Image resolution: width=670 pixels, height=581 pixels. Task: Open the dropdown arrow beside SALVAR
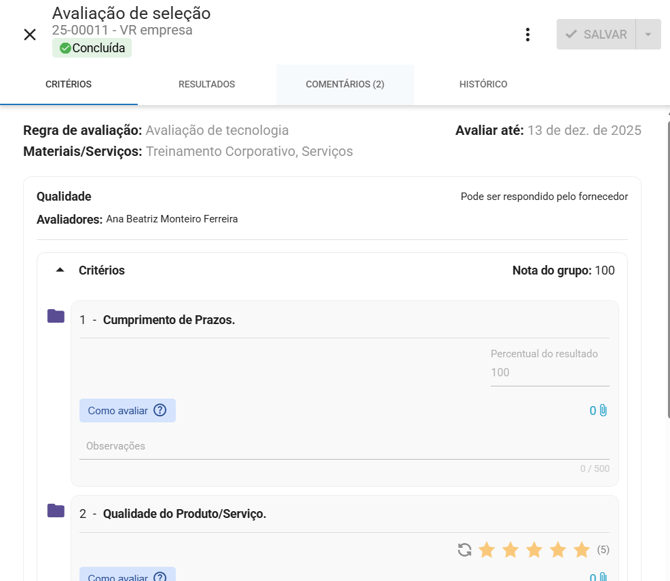[648, 35]
